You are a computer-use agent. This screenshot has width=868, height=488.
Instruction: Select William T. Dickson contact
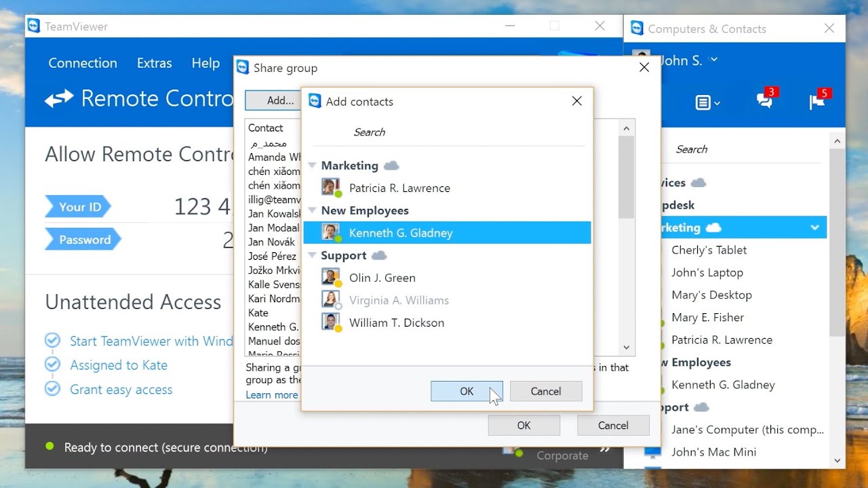point(448,322)
